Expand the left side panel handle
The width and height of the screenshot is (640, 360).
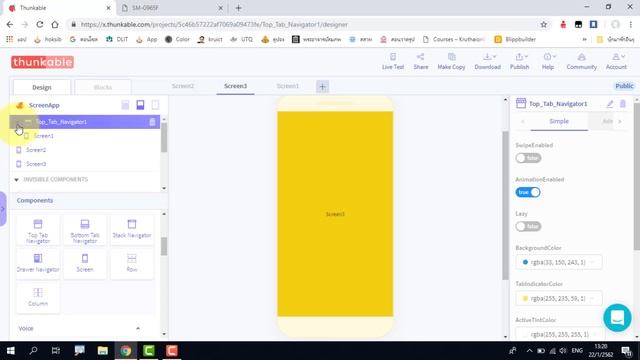click(x=3, y=209)
